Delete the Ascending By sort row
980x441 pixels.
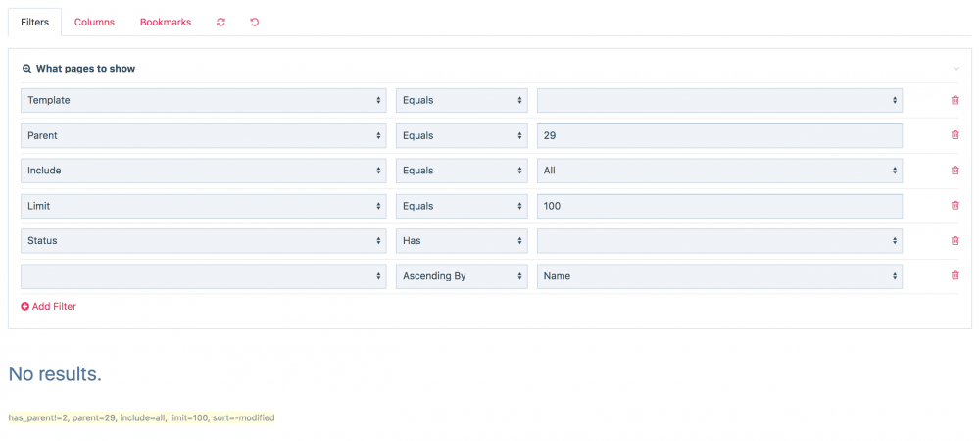tap(955, 276)
